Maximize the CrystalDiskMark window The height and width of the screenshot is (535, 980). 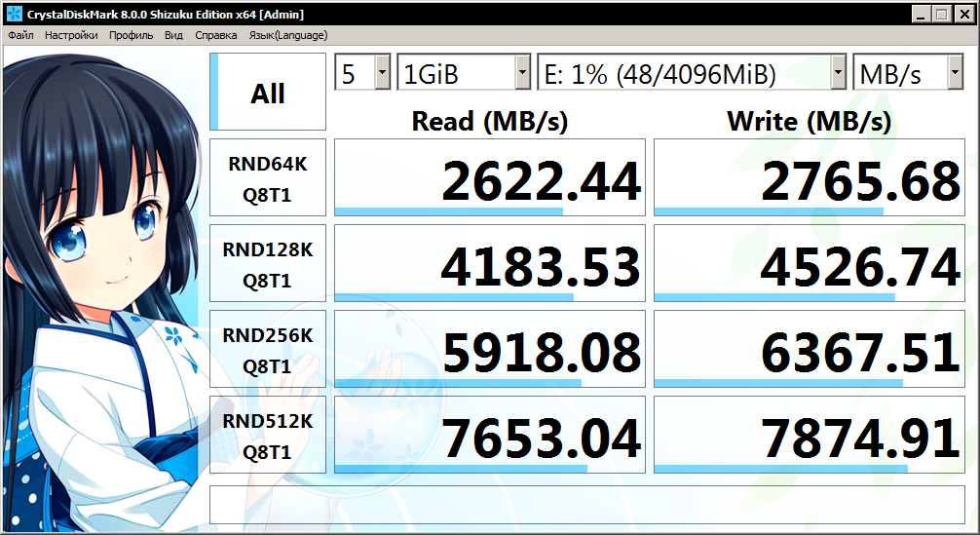pos(942,14)
